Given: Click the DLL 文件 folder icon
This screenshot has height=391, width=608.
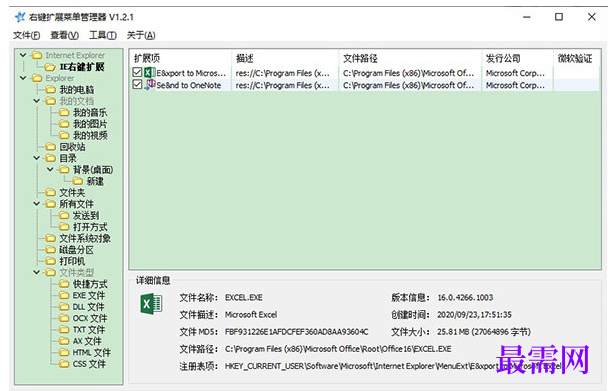Looking at the screenshot, I should click(64, 306).
